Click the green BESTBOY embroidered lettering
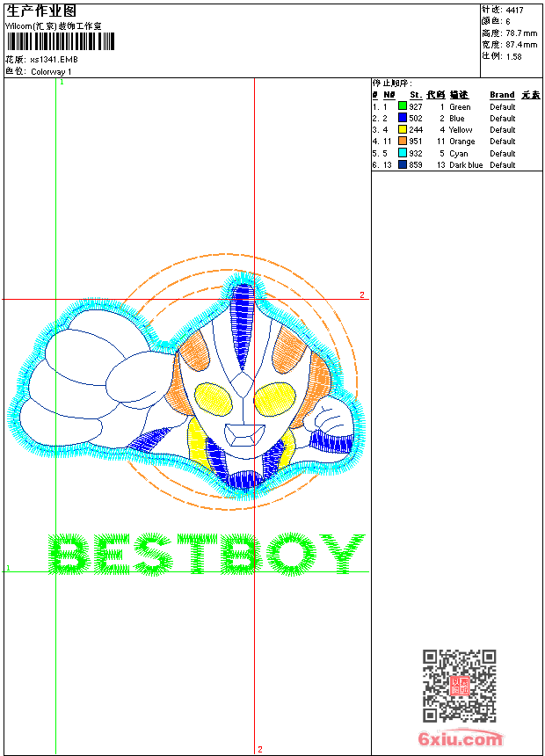The image size is (545, 756). click(x=206, y=554)
